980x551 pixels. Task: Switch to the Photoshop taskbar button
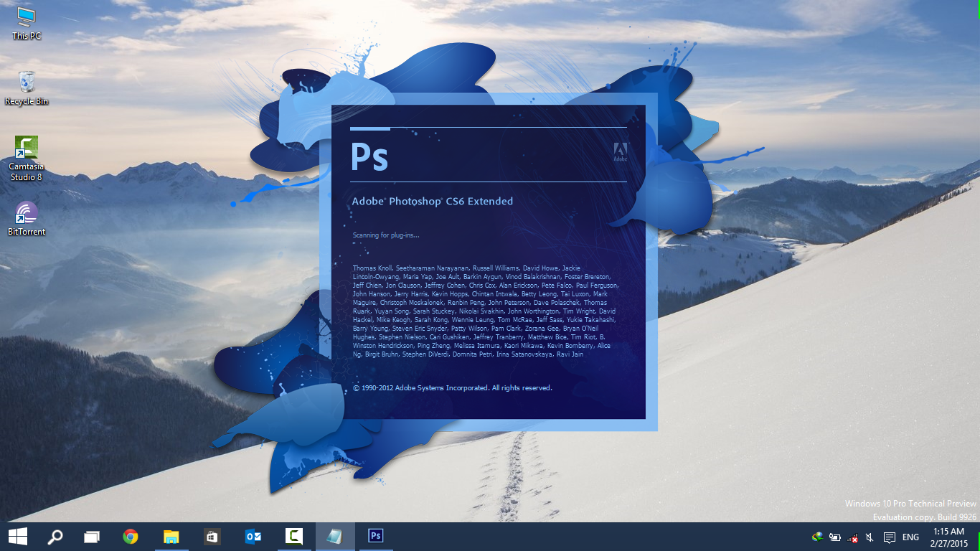pyautogui.click(x=376, y=536)
